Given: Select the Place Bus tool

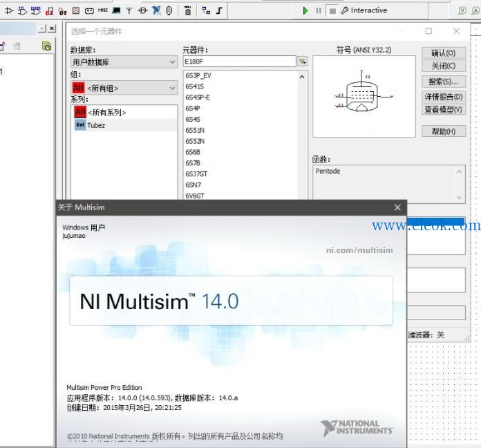Looking at the screenshot, I should pos(219,11).
